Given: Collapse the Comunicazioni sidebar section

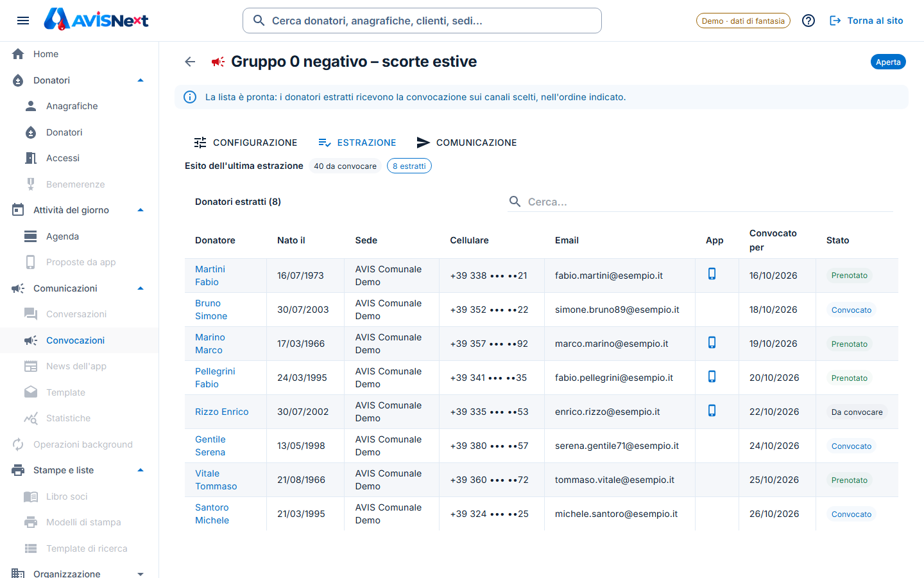Looking at the screenshot, I should point(141,288).
